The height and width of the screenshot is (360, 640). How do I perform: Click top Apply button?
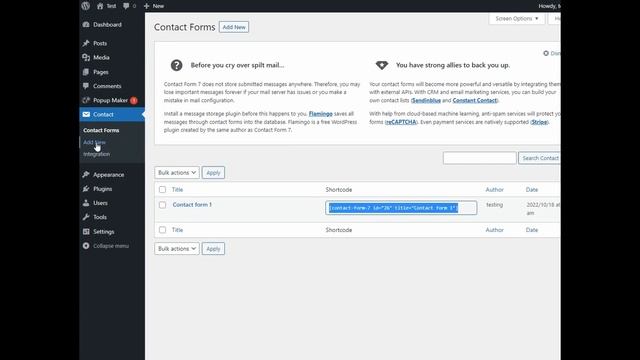(213, 173)
